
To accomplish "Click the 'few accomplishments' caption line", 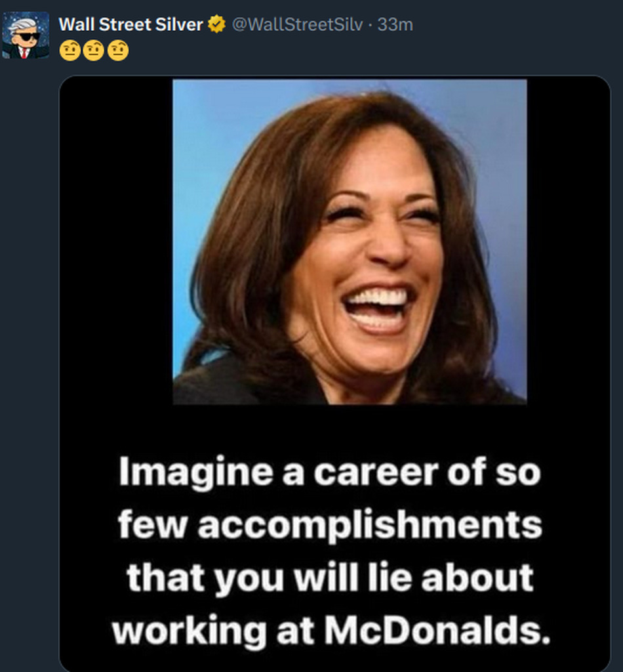I will pyautogui.click(x=330, y=524).
